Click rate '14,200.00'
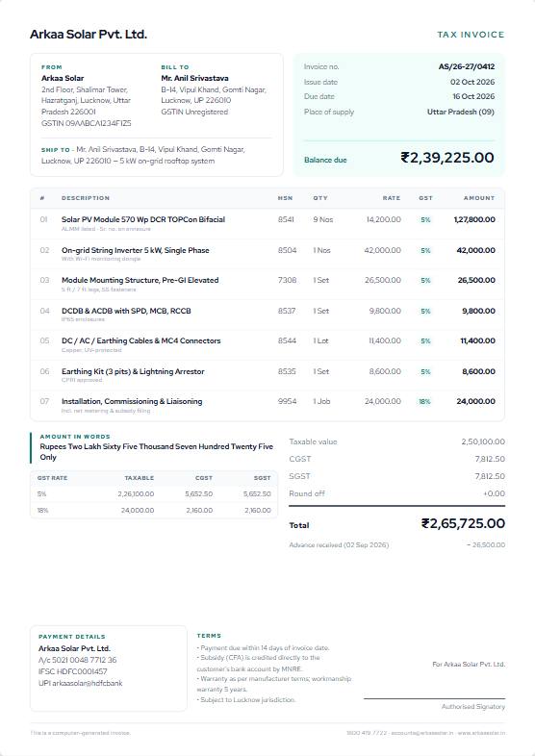The height and width of the screenshot is (756, 535). point(384,219)
